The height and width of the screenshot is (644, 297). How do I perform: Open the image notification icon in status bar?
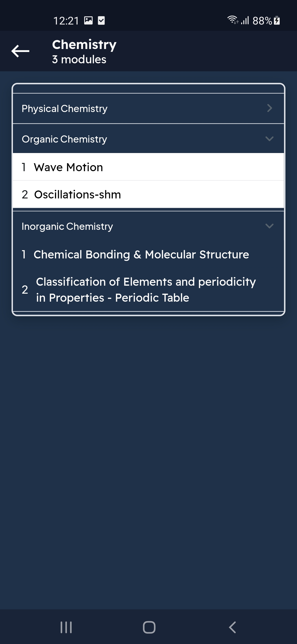click(89, 20)
